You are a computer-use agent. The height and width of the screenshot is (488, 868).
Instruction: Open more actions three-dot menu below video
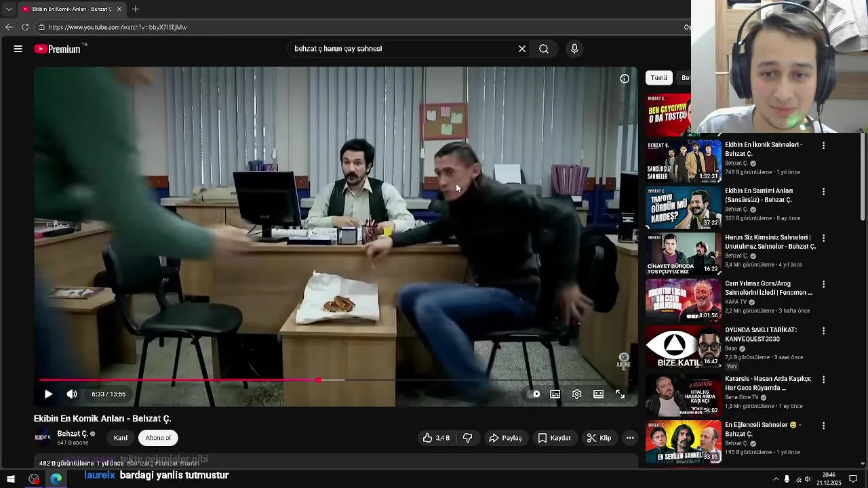click(630, 438)
